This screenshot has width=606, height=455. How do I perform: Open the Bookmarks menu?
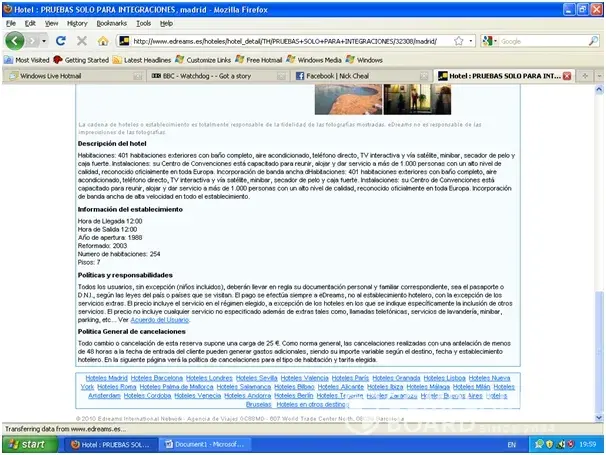click(112, 23)
